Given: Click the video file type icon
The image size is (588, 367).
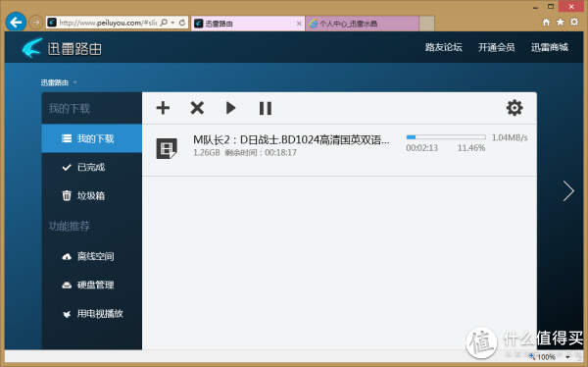Looking at the screenshot, I should [167, 148].
